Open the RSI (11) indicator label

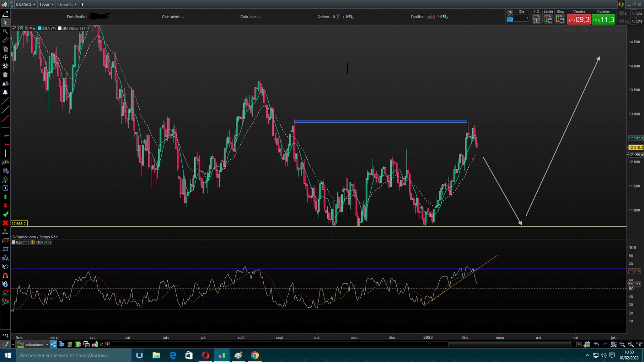pos(22,242)
